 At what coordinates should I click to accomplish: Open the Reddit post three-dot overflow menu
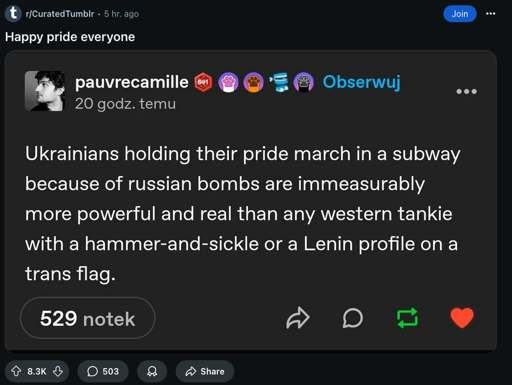pyautogui.click(x=490, y=14)
